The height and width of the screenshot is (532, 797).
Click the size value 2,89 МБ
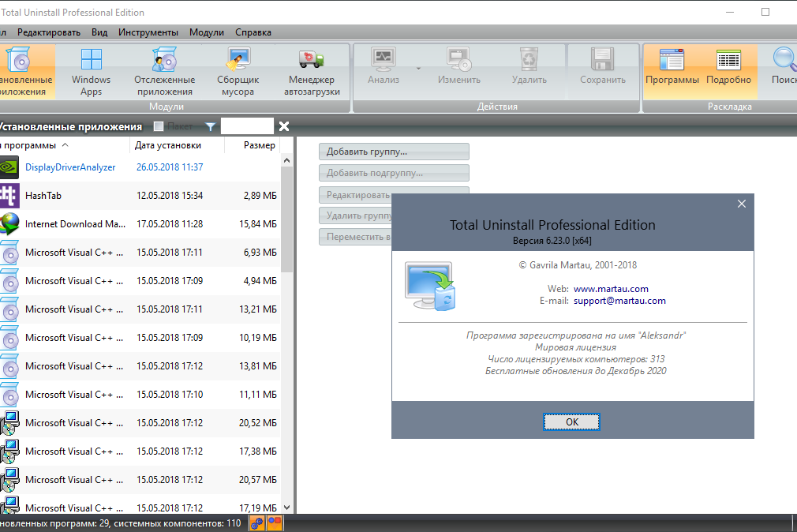coord(260,196)
